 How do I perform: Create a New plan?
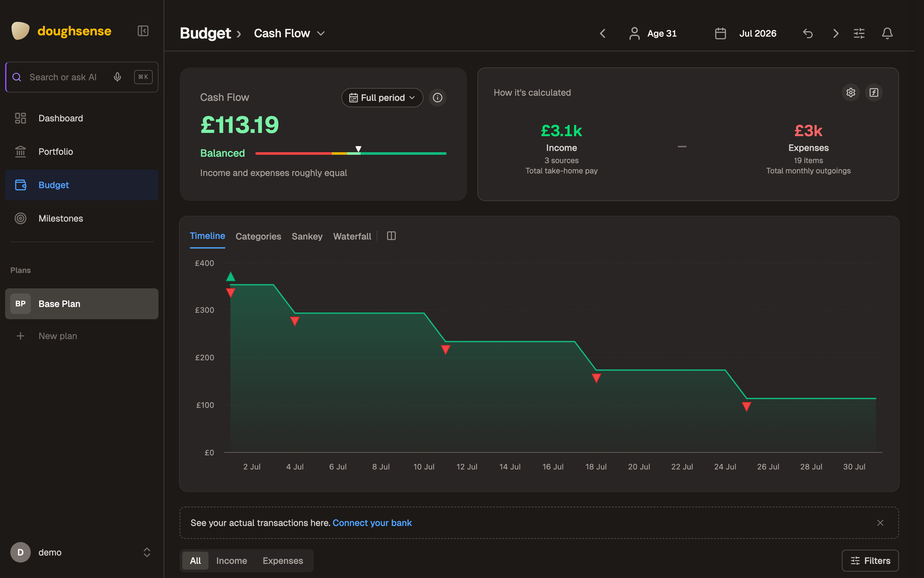pyautogui.click(x=82, y=336)
